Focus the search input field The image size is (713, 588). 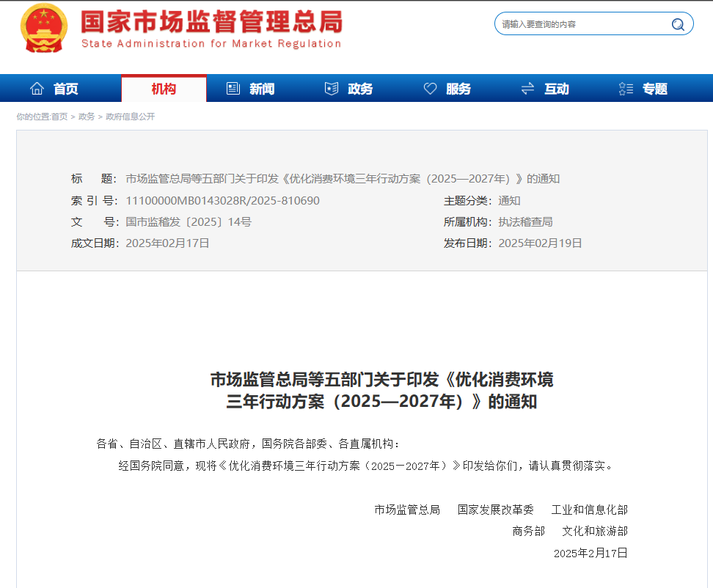click(594, 24)
